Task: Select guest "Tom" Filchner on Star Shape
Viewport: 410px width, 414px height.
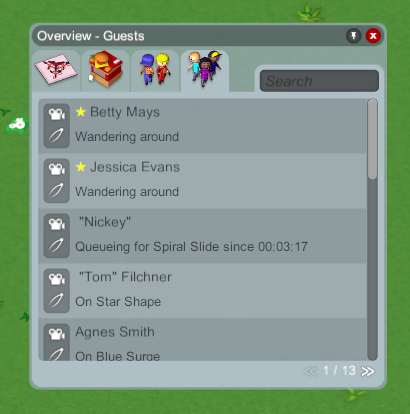Action: point(202,291)
